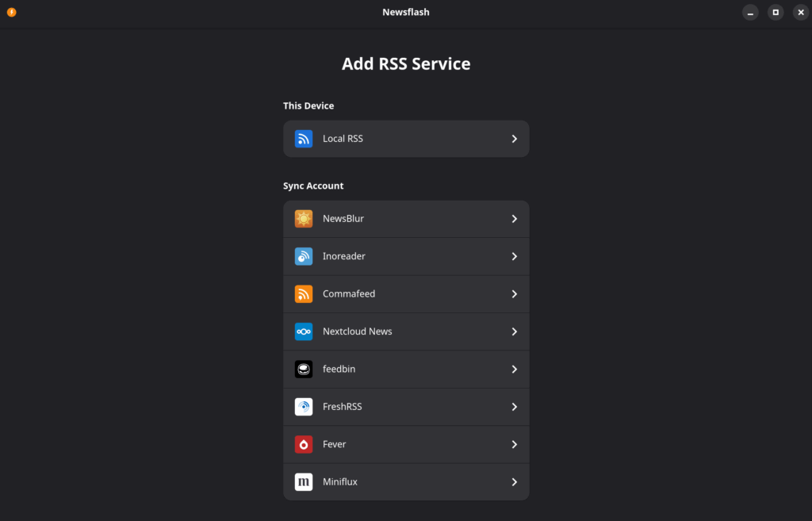812x521 pixels.
Task: Select the Local RSS label
Action: pos(343,139)
